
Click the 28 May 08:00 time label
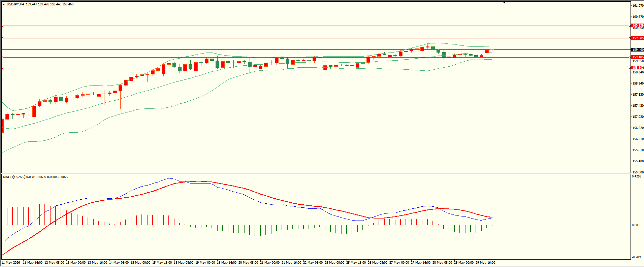442,263
